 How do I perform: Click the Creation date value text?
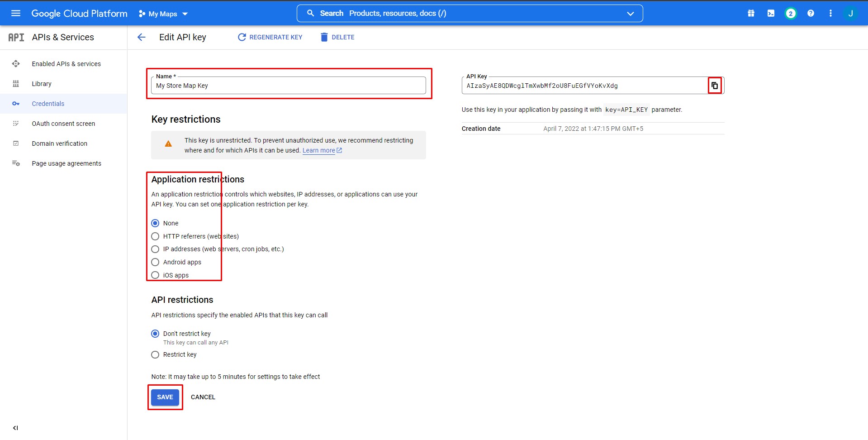pos(593,129)
